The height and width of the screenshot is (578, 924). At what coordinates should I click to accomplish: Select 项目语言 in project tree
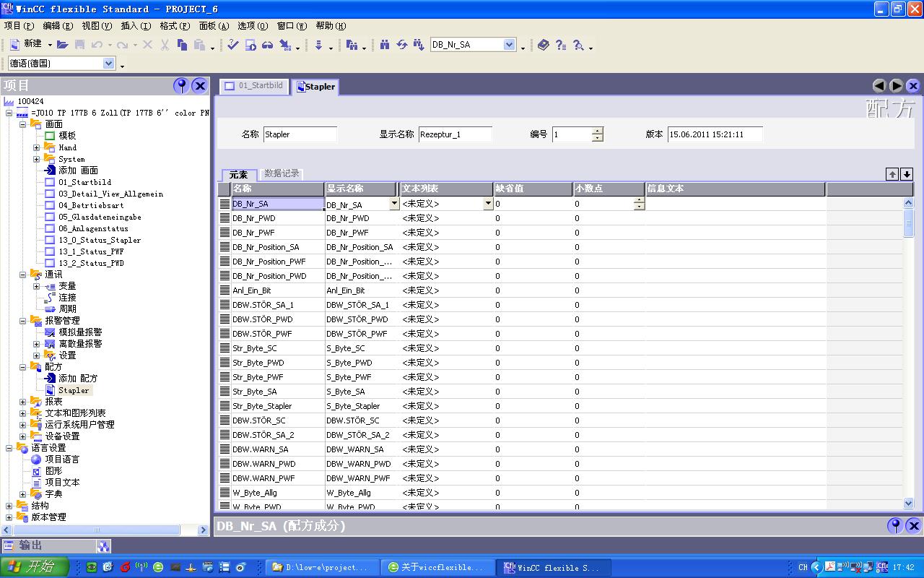[62, 460]
